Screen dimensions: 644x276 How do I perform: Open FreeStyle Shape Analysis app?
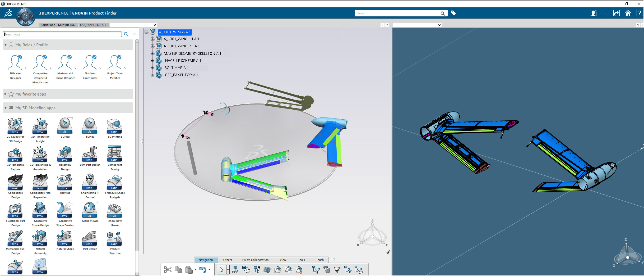pos(115,186)
